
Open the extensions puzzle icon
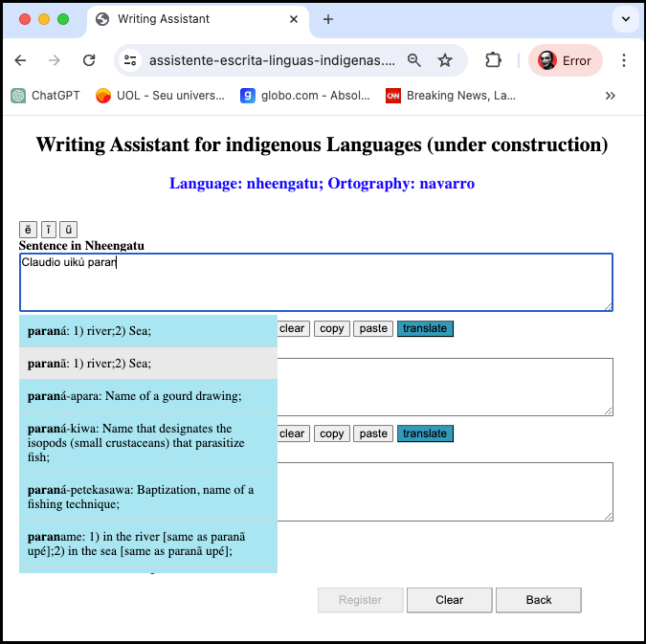(493, 60)
